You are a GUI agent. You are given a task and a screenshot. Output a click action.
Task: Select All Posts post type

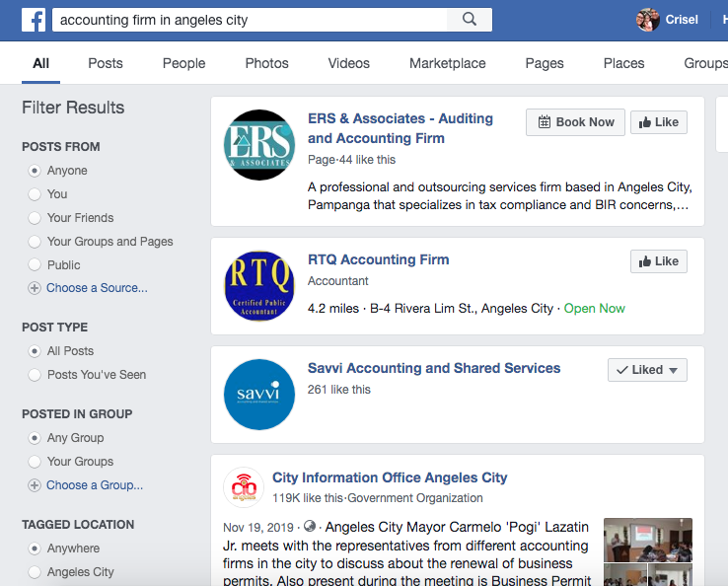coord(35,351)
